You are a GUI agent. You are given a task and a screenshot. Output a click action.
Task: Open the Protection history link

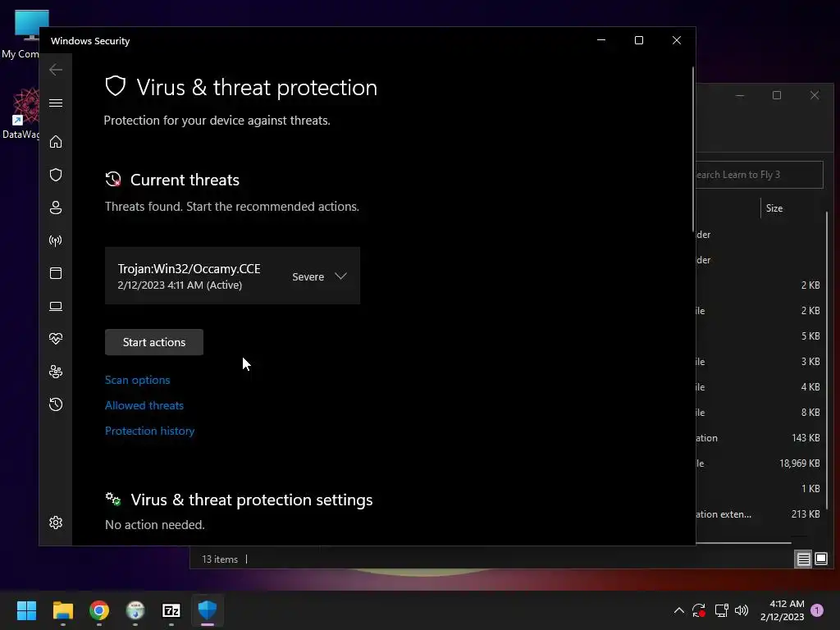tap(149, 431)
